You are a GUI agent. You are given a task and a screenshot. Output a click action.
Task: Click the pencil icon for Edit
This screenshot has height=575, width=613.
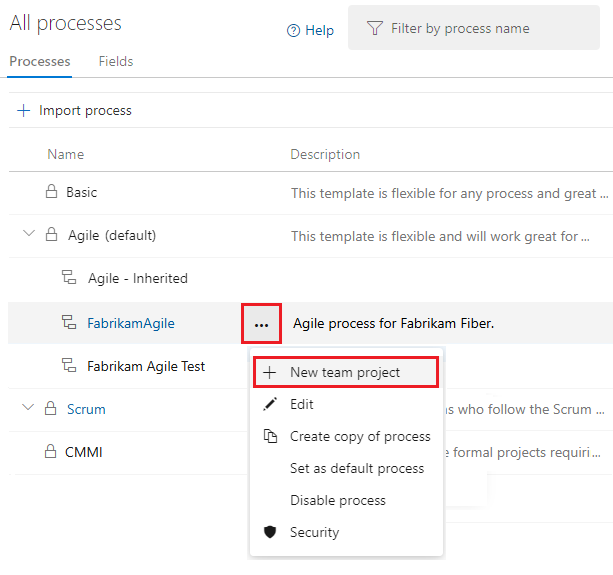(270, 404)
